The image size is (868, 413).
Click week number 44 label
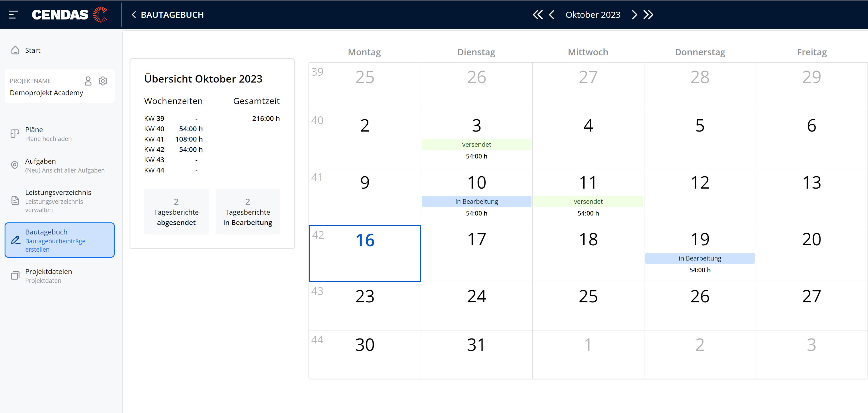click(x=317, y=340)
